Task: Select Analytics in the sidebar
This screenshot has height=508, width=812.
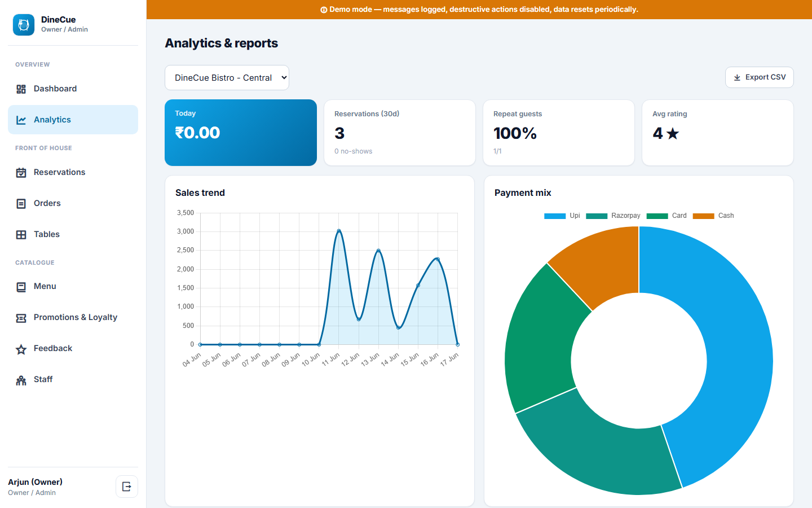Action: pos(73,120)
